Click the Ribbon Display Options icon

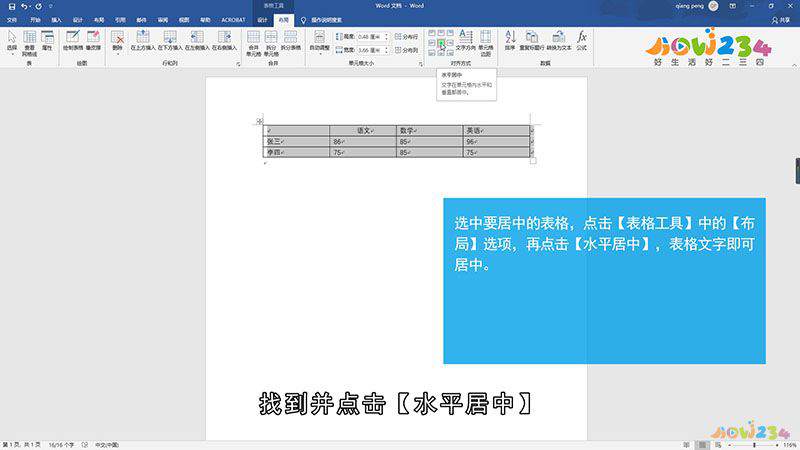[x=733, y=6]
